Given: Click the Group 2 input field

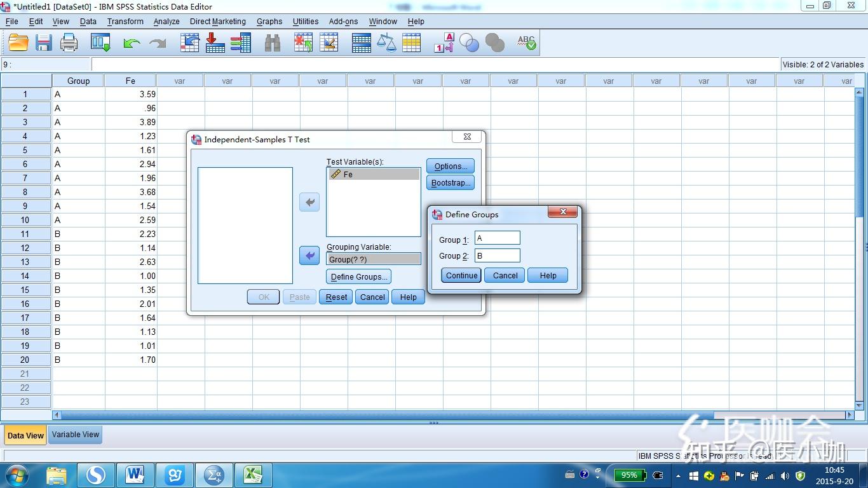Looking at the screenshot, I should tap(498, 255).
